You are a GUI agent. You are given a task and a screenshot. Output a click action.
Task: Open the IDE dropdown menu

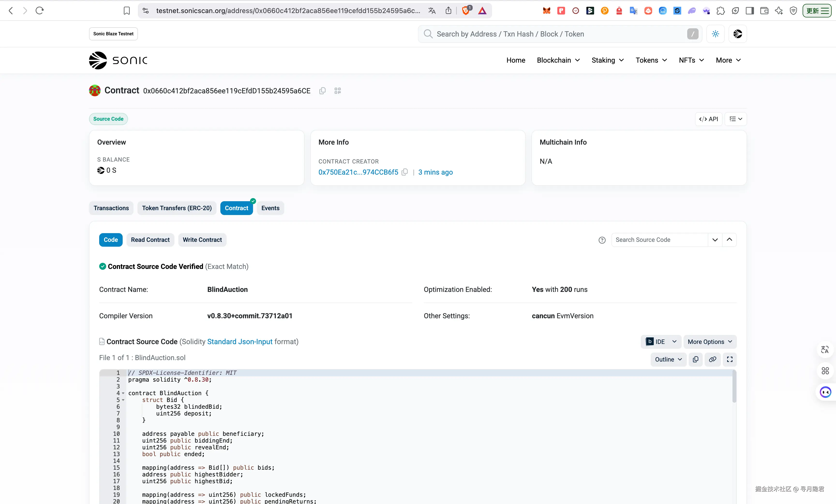pos(661,341)
